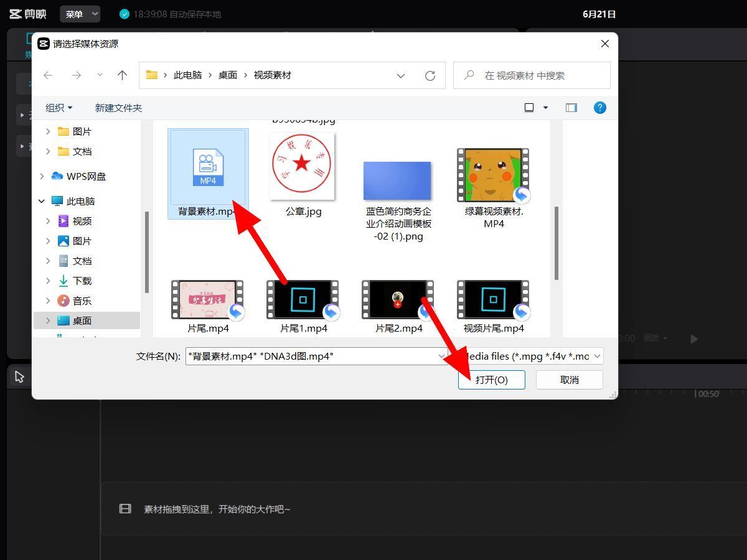Collapse the 此电脑 tree node

pyautogui.click(x=42, y=201)
